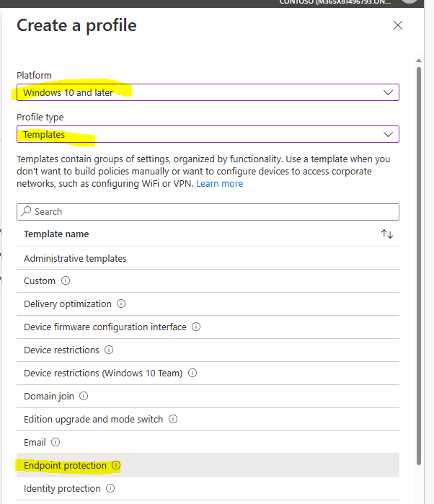Click info icon beside Edition upgrade and mode switch
The image size is (434, 504).
click(x=173, y=419)
